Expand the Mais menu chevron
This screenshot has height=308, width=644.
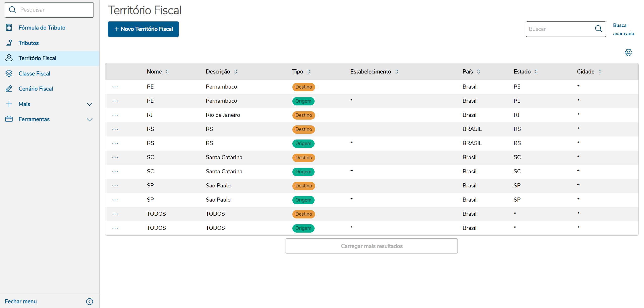pos(89,104)
